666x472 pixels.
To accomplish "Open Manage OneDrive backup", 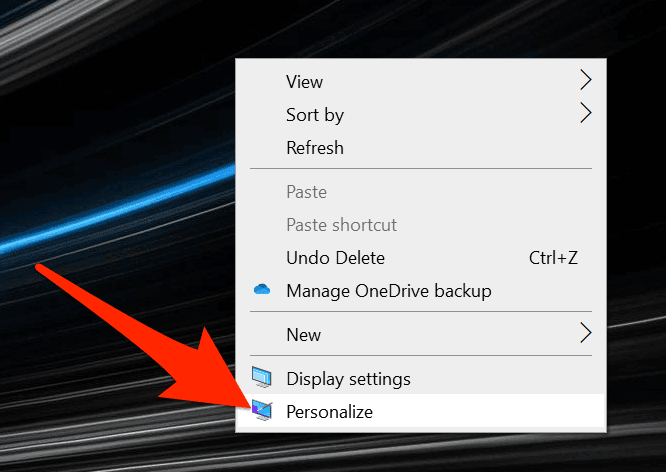I will coord(388,291).
